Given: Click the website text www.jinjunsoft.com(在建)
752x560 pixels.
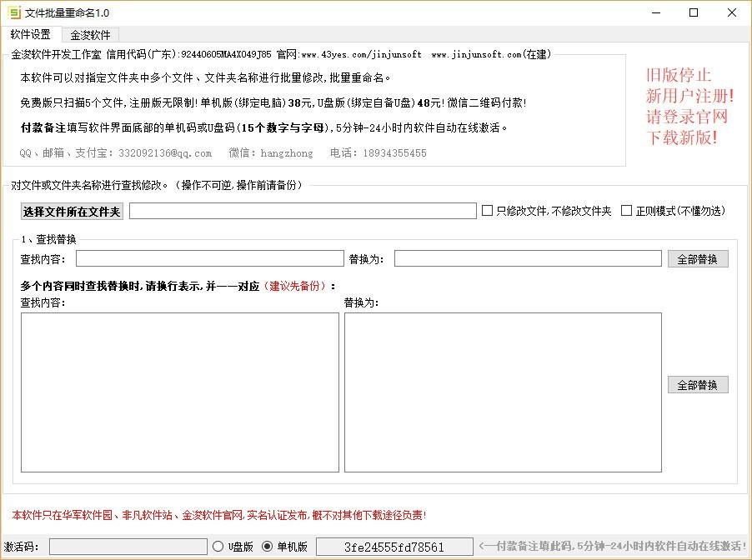Looking at the screenshot, I should [x=491, y=55].
